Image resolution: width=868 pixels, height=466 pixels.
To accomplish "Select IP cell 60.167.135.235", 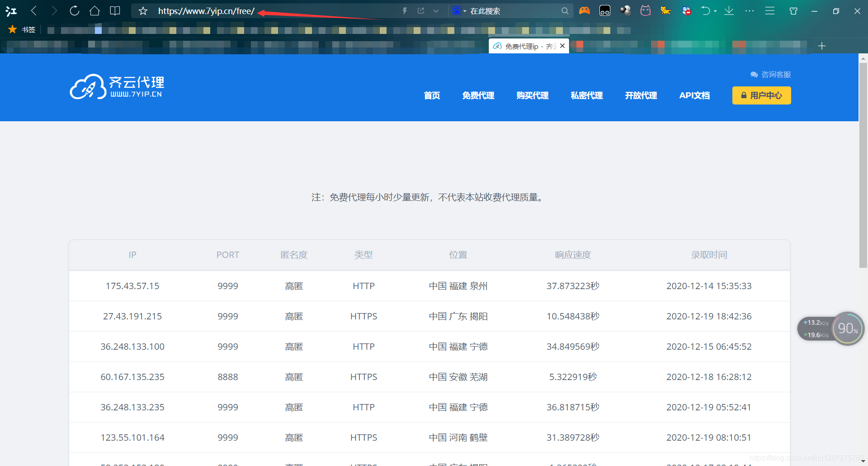I will pyautogui.click(x=132, y=377).
